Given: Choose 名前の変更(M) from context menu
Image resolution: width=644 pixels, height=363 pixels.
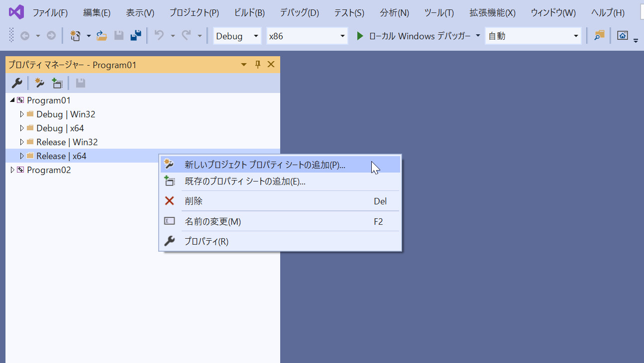Looking at the screenshot, I should pos(213,222).
